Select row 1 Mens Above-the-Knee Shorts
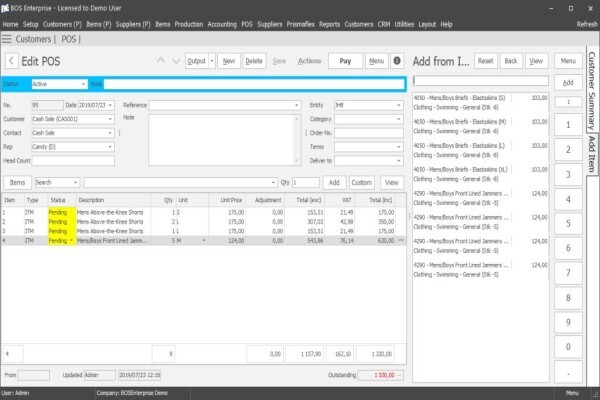 [204, 212]
